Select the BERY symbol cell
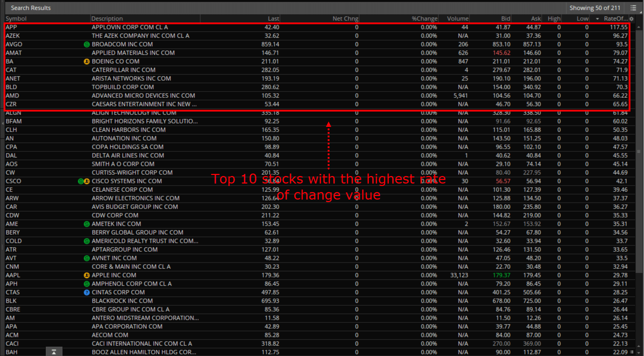The image size is (644, 356). [12, 232]
